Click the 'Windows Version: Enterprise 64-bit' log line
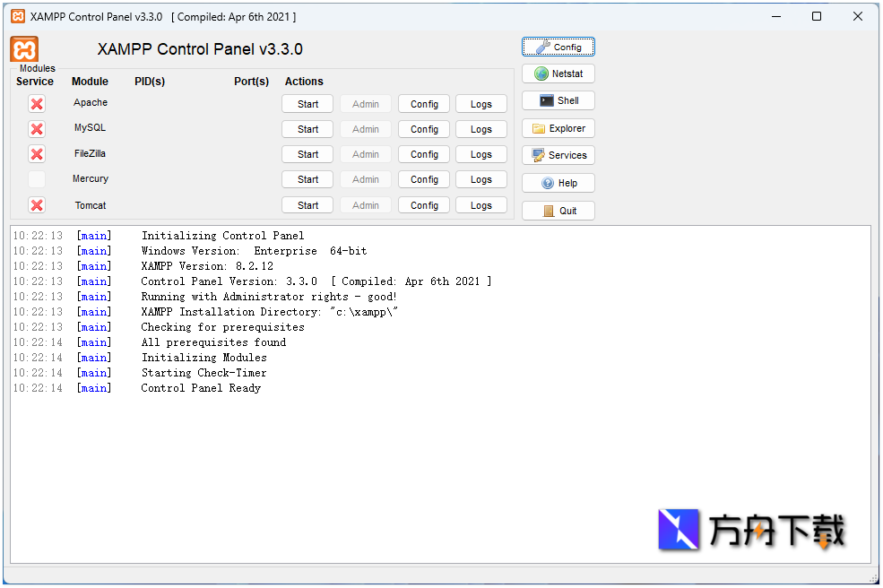The image size is (883, 588). coord(254,251)
